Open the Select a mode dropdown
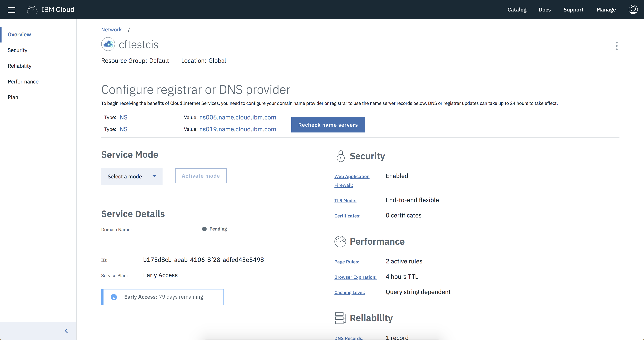This screenshot has width=644, height=340. pyautogui.click(x=132, y=177)
